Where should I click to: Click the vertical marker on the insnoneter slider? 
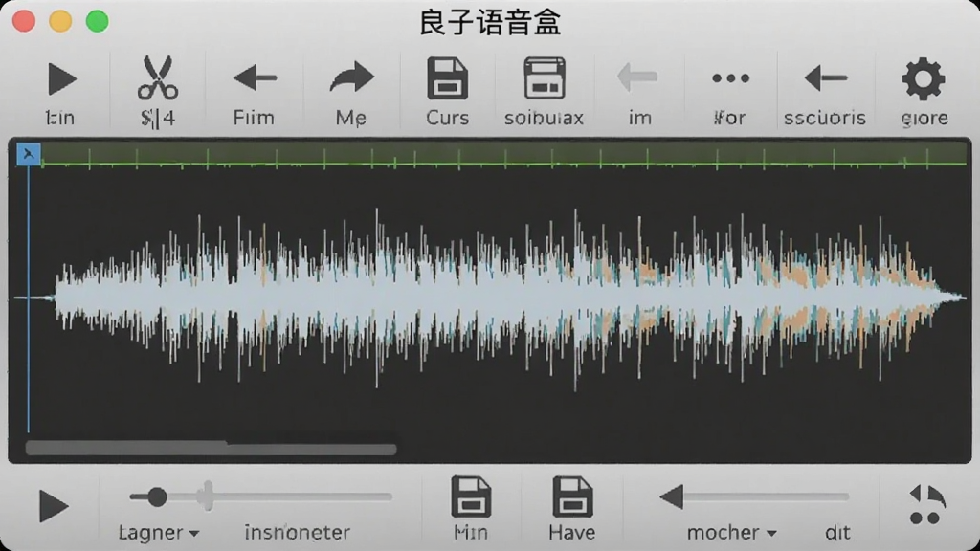click(208, 496)
